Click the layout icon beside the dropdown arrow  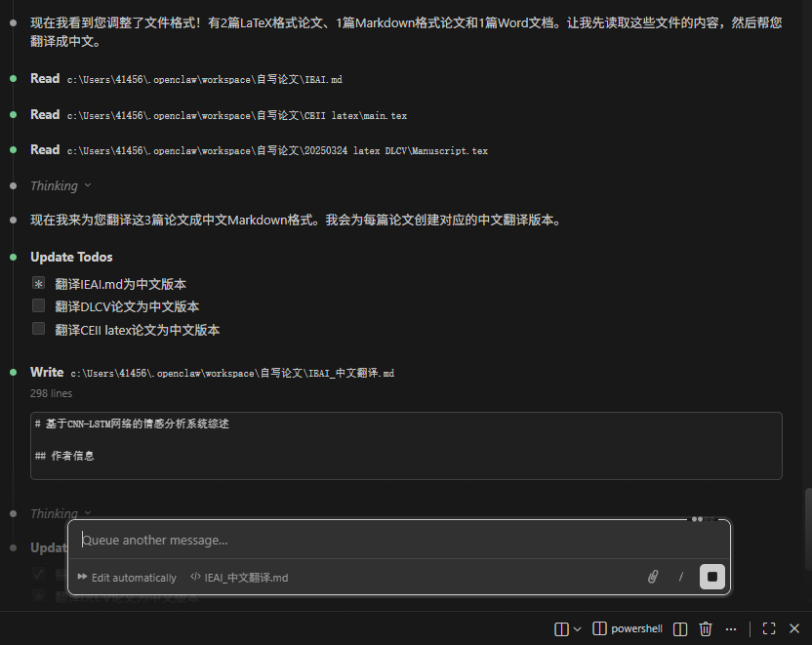561,629
